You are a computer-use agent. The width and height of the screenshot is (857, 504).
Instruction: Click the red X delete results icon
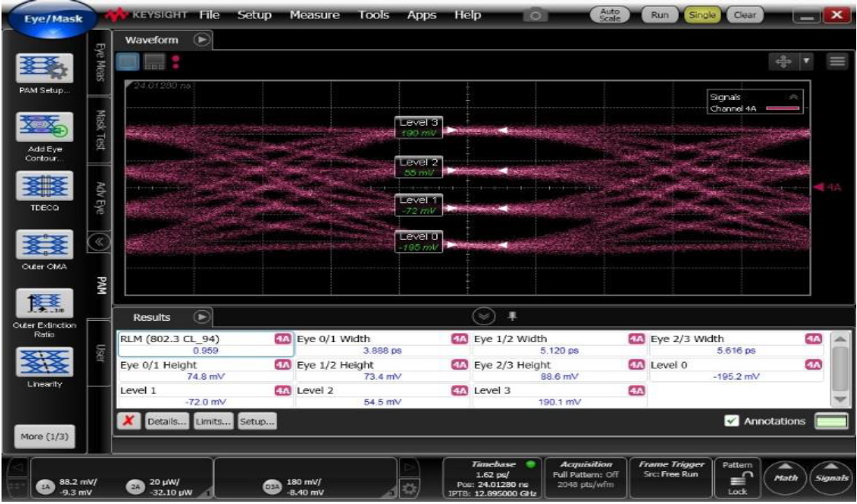pyautogui.click(x=128, y=421)
